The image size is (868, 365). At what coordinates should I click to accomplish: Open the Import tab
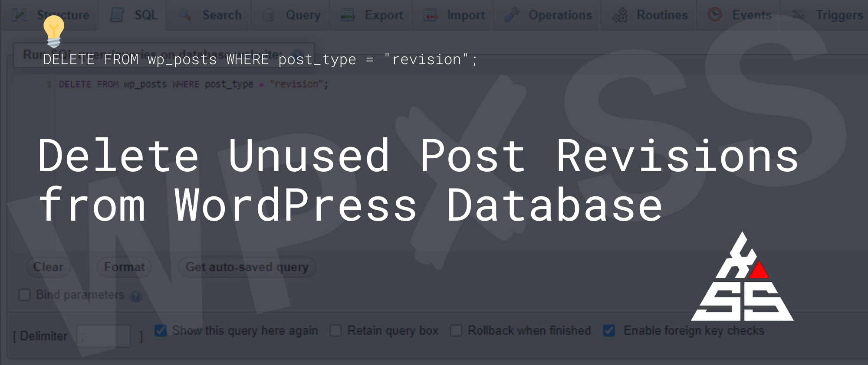(453, 15)
